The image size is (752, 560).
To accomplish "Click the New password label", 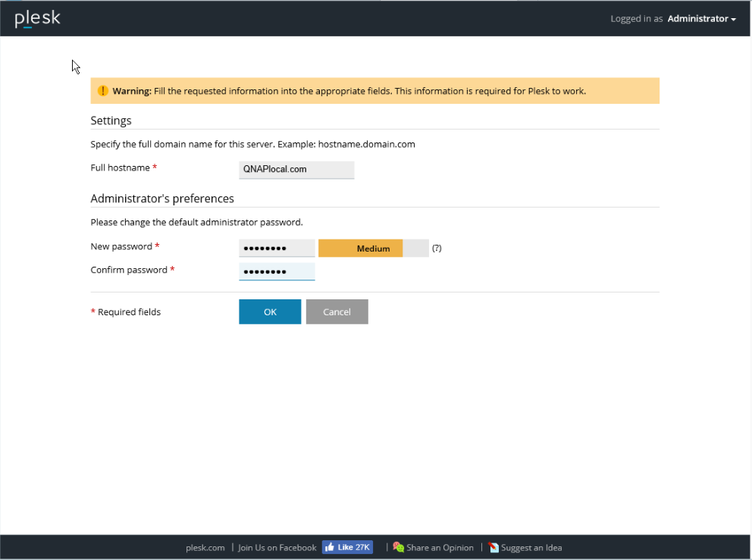I will click(121, 246).
